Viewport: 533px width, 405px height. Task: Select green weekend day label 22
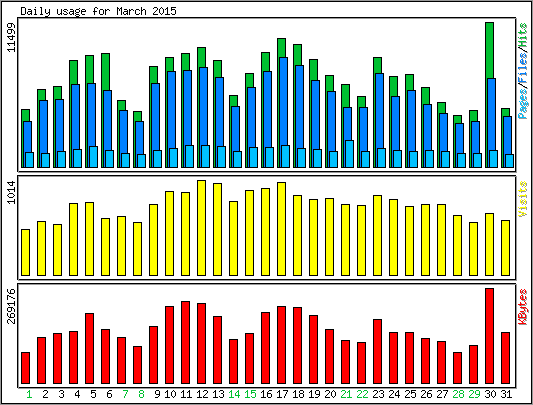click(x=362, y=394)
